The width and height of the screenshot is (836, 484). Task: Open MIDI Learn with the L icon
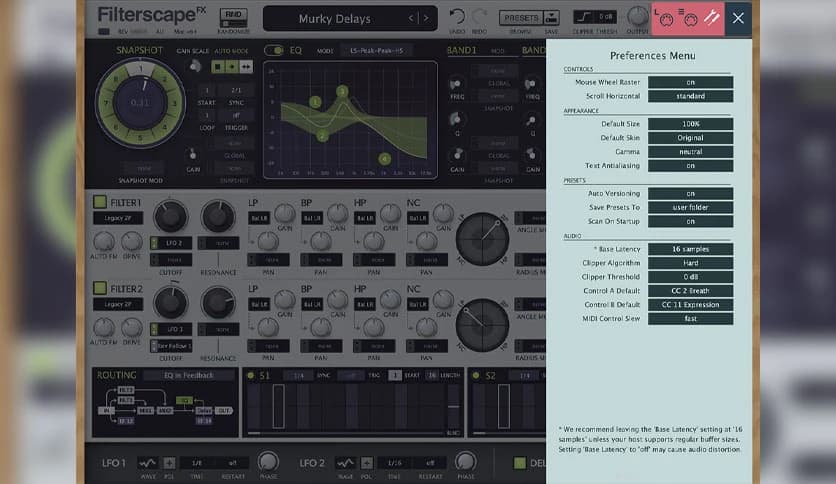[x=665, y=19]
